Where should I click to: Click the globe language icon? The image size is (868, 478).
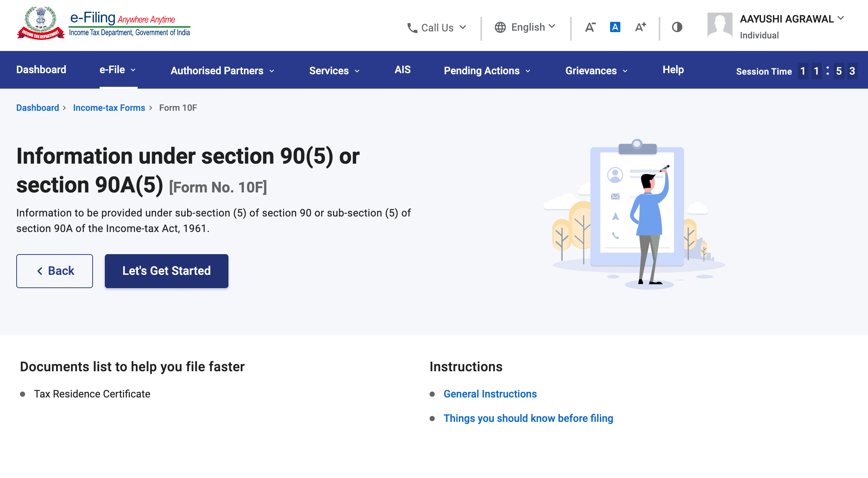pos(500,27)
